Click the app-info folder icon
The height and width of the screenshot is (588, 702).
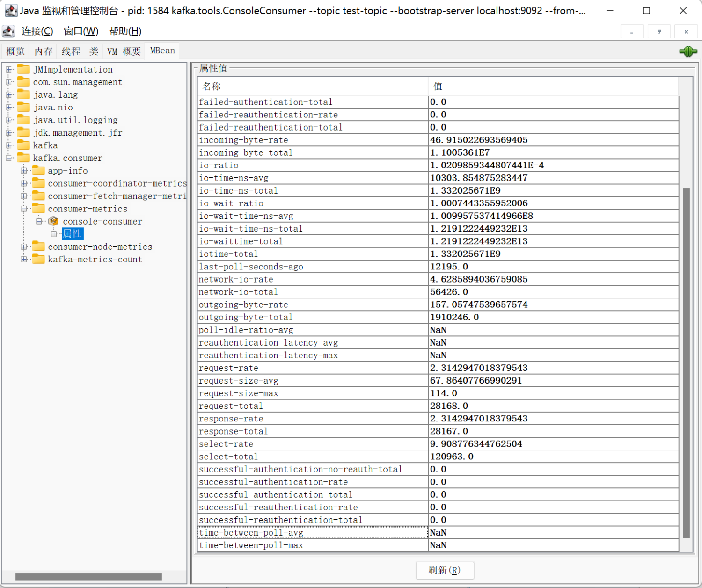(39, 170)
